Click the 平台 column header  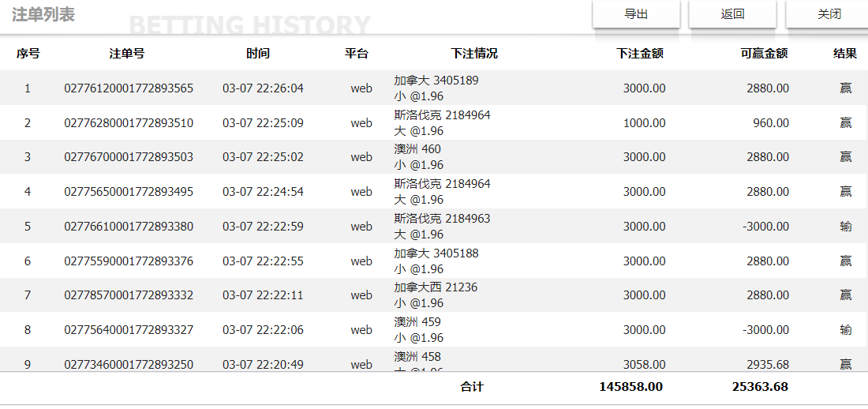[357, 54]
